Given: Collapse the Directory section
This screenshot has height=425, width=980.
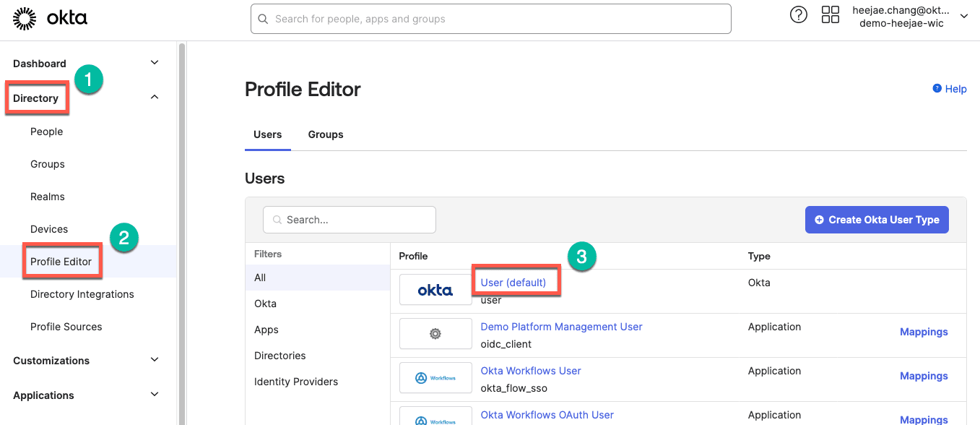Looking at the screenshot, I should pos(154,98).
